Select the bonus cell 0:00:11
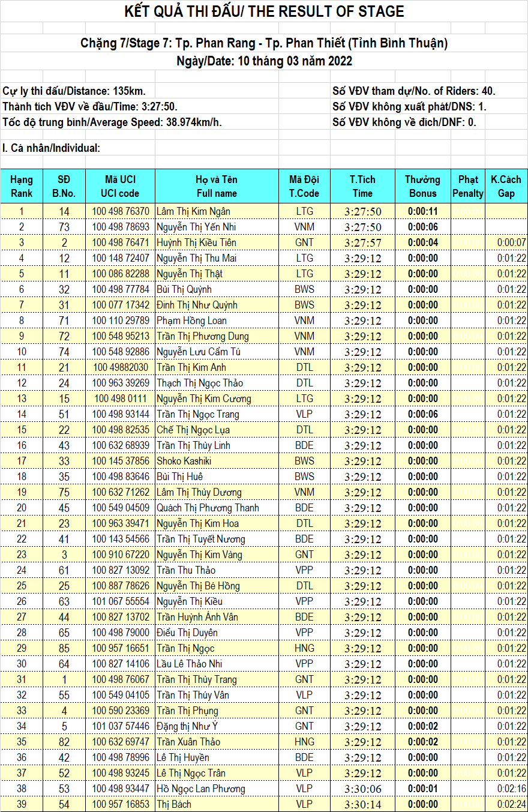Viewport: 528px width, 812px height. tap(422, 211)
